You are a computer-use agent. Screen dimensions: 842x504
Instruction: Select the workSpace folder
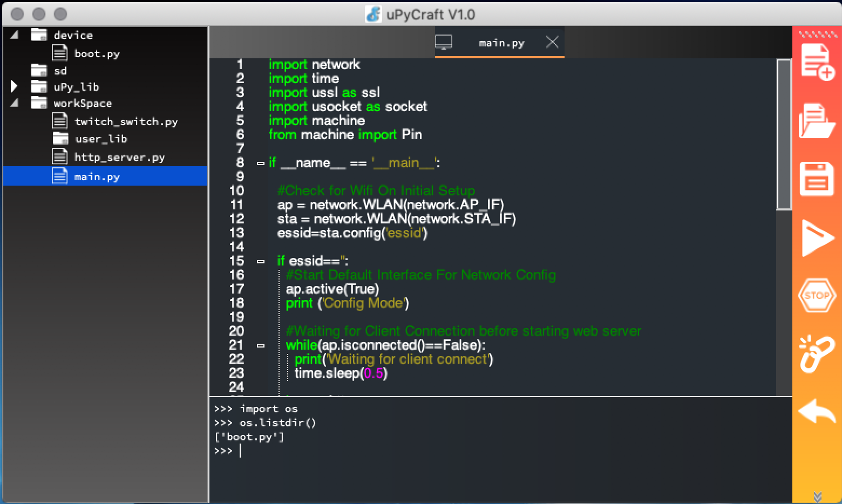coord(83,103)
